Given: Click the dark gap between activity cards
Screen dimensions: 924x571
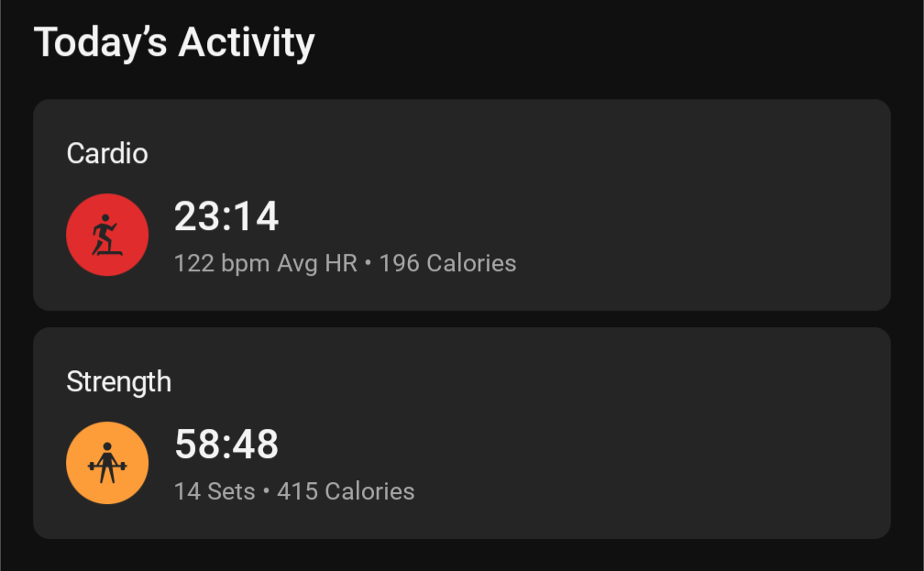Looking at the screenshot, I should click(461, 319).
